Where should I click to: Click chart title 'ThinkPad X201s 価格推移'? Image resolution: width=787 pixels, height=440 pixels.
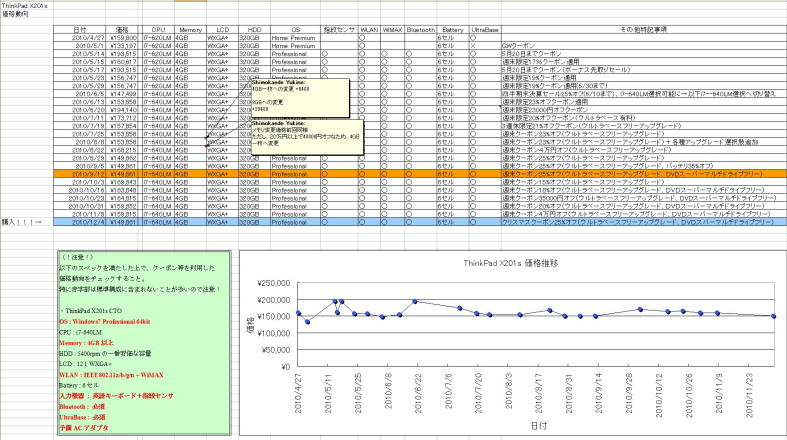coord(510,263)
